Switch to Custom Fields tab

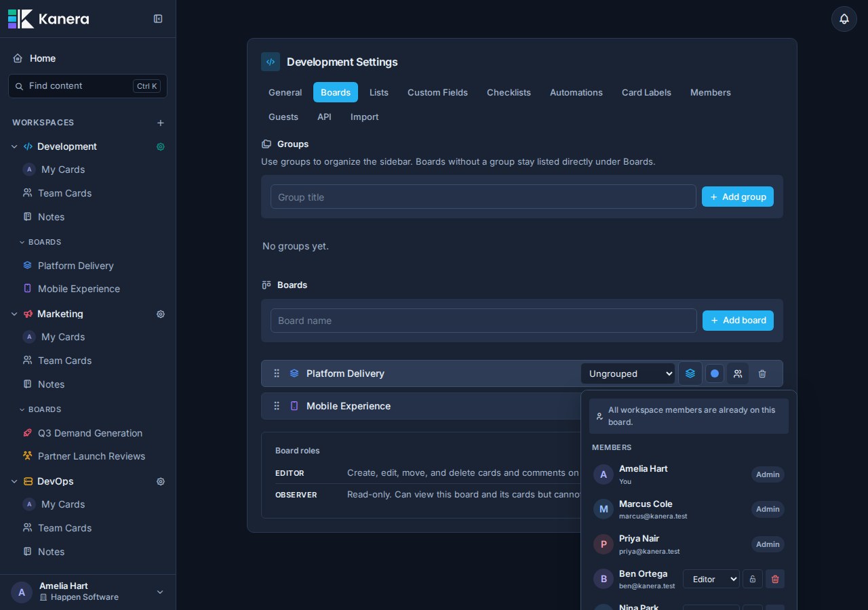pos(437,92)
